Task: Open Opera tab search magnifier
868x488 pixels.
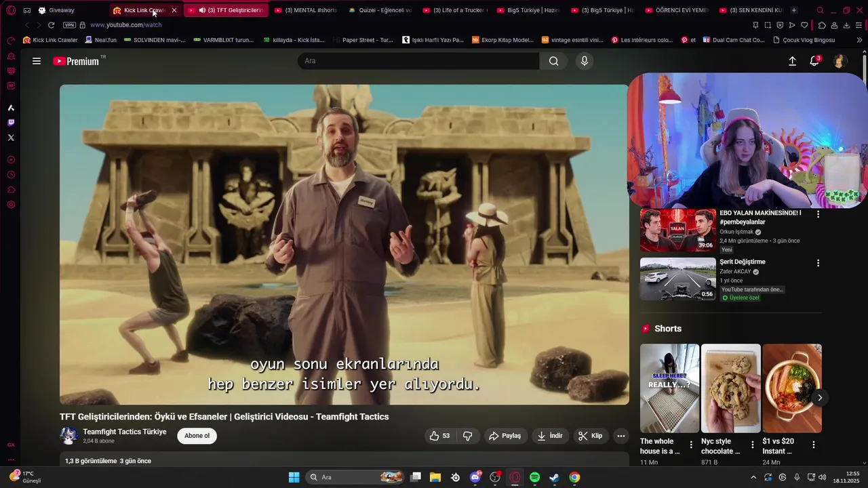Action: tap(820, 10)
